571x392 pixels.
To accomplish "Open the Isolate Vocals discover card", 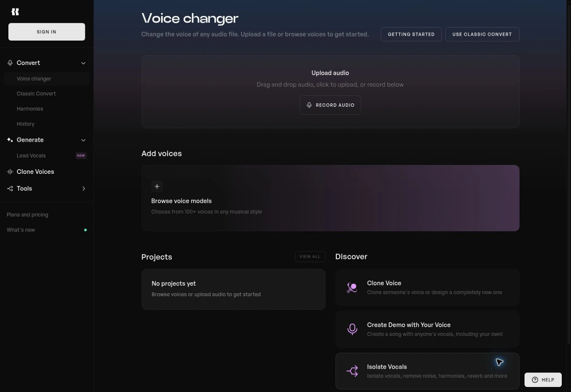I will [x=427, y=371].
